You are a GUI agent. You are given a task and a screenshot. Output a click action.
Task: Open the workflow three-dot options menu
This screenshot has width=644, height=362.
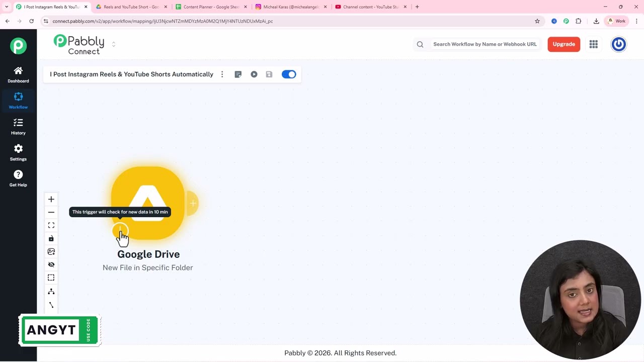coord(222,74)
